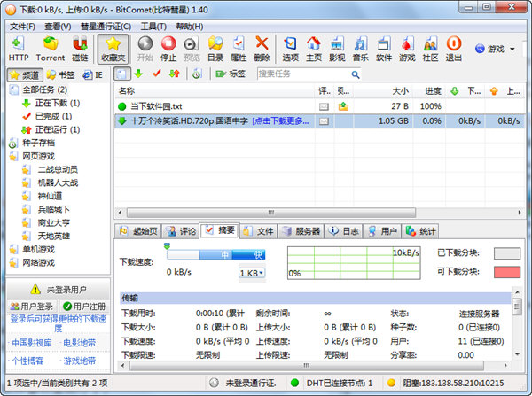Open the Movies (影视) channel

coord(337,49)
